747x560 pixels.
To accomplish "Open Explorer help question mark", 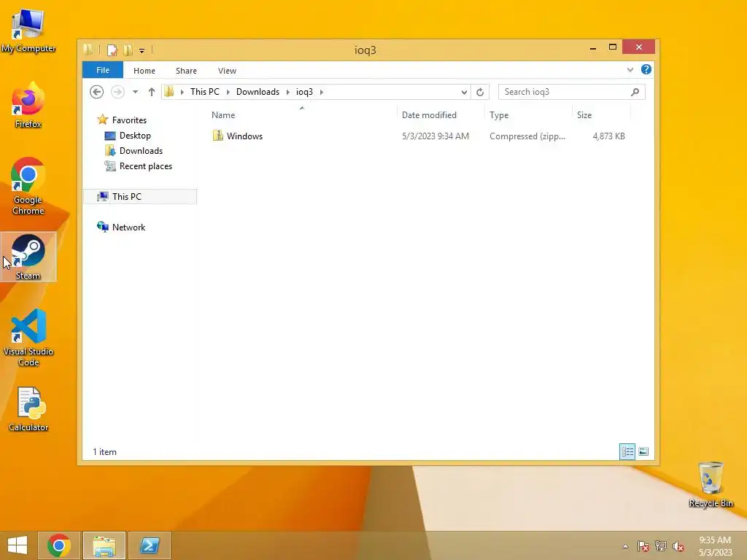I will coord(646,69).
